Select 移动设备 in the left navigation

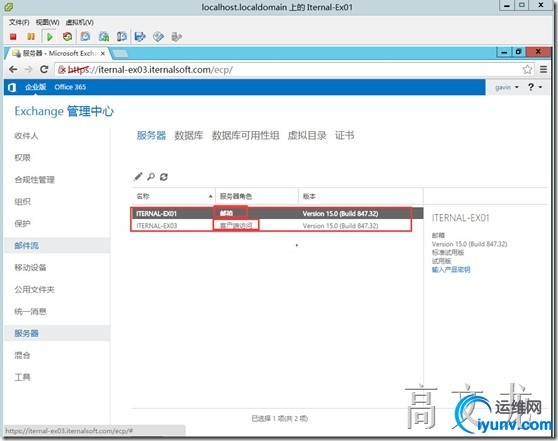tap(30, 268)
